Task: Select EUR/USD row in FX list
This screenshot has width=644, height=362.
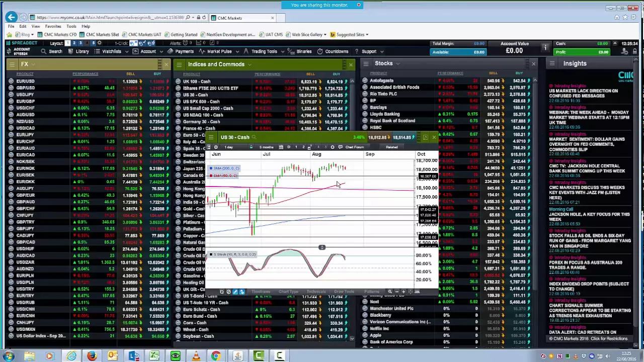Action: pos(88,81)
